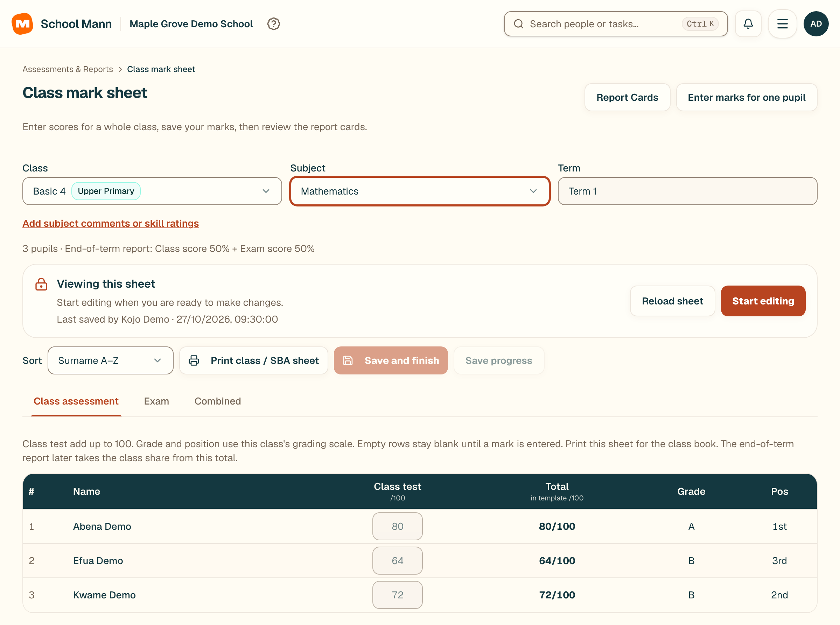Open Report Cards
Image resolution: width=840 pixels, height=625 pixels.
click(627, 97)
